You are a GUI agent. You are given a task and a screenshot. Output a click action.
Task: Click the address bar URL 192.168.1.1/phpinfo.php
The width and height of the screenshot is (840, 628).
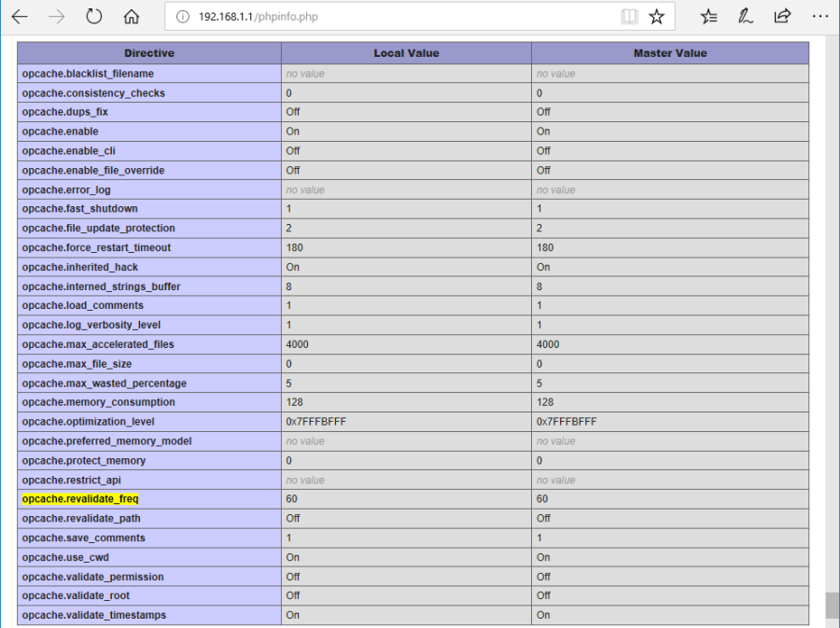259,17
